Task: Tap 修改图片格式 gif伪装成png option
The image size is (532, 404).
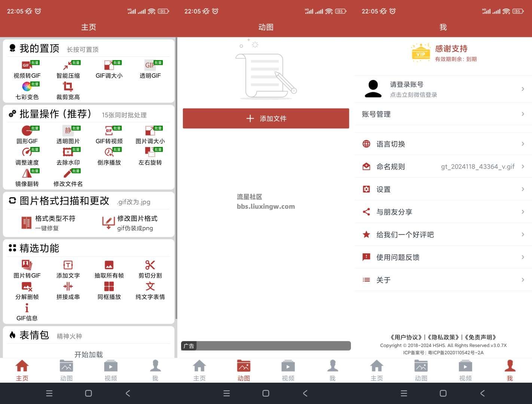Action: click(130, 223)
